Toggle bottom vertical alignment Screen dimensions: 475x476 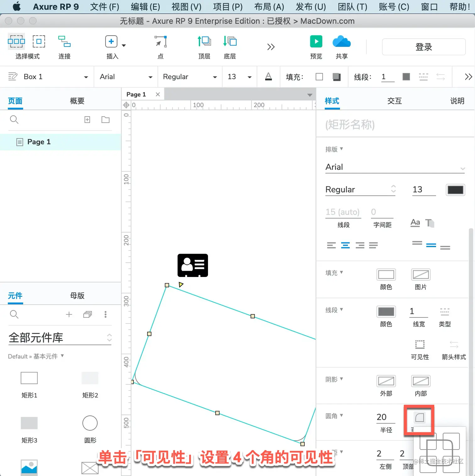click(445, 247)
